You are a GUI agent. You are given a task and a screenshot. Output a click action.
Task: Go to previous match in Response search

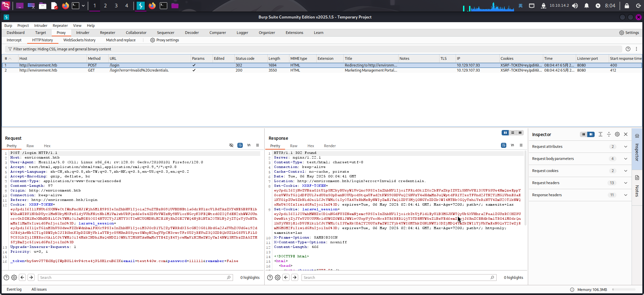[286, 278]
